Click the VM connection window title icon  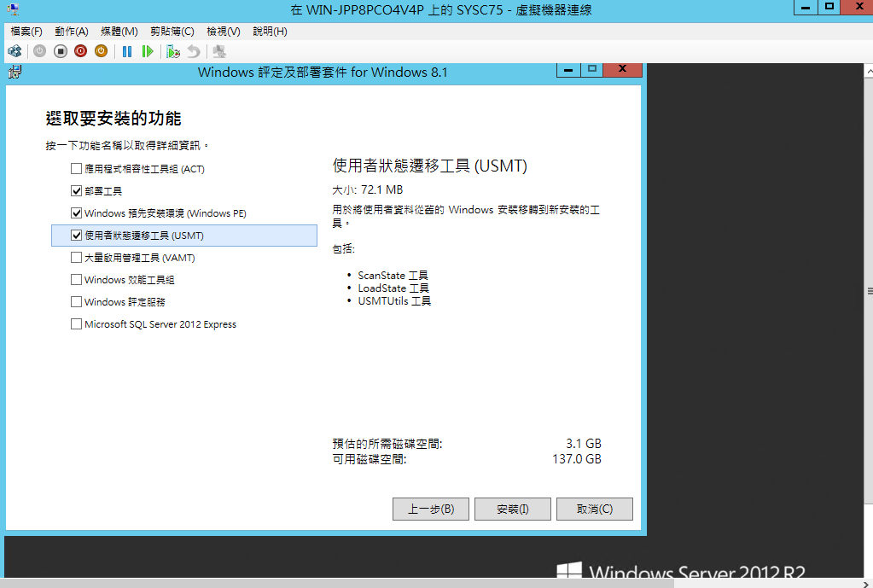14,9
